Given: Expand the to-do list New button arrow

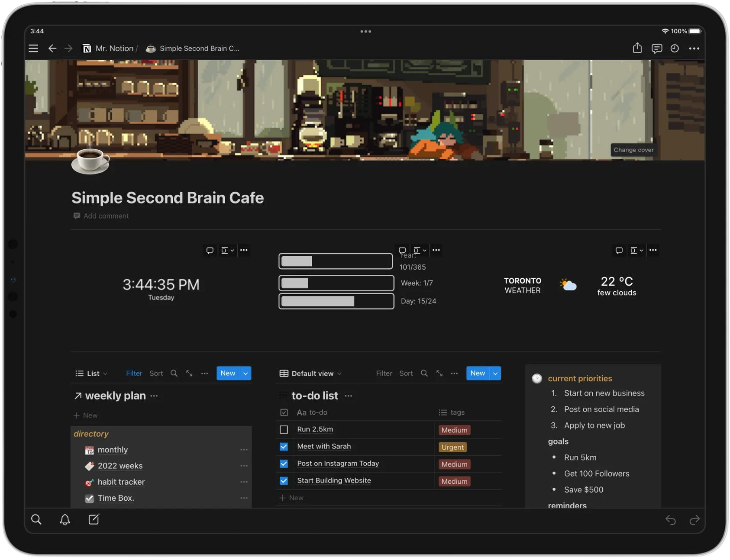Looking at the screenshot, I should 495,373.
